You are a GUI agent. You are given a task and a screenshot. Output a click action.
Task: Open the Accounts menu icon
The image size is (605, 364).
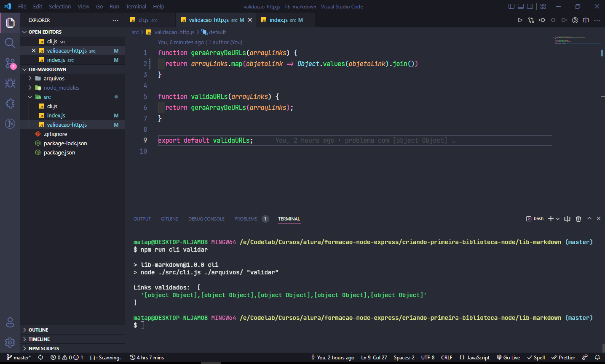click(x=10, y=322)
